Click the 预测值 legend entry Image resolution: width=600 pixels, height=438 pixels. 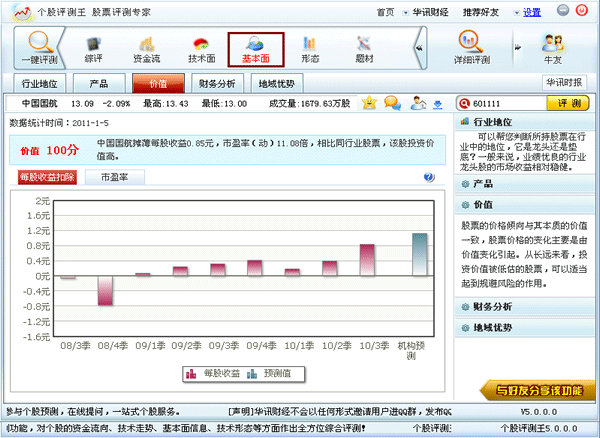[269, 373]
